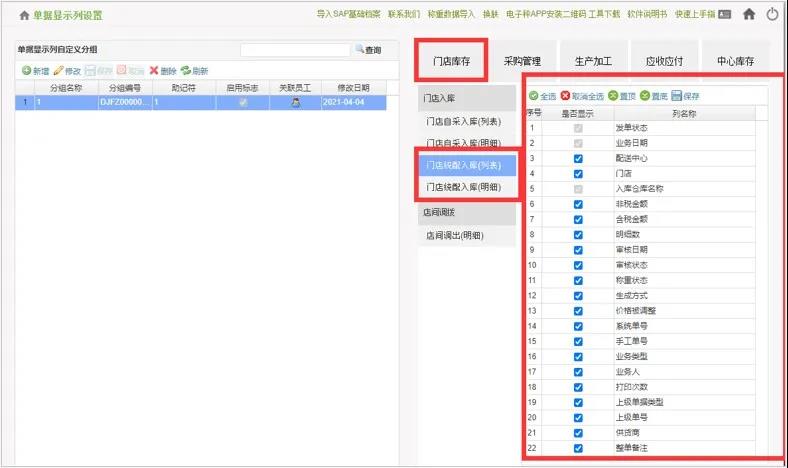Screen dimensions: 788x468
Task: Click the 取消全选 deselect-all red button
Action: (582, 96)
